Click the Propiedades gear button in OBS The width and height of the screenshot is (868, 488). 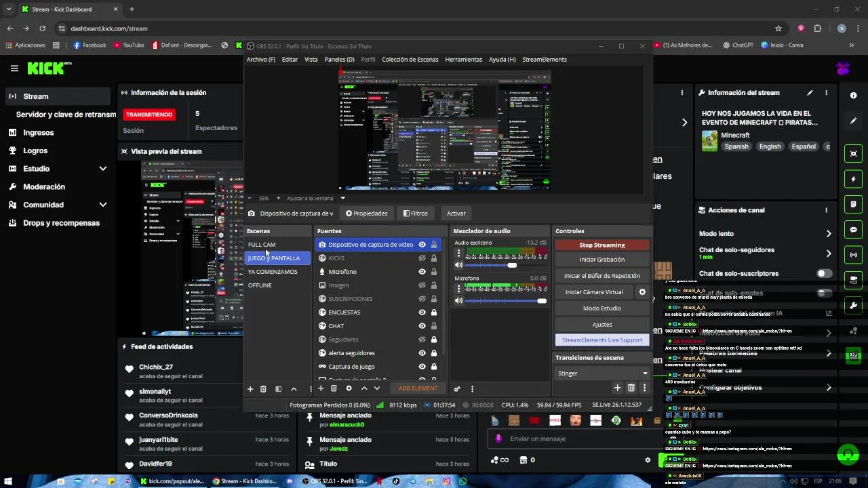[367, 213]
